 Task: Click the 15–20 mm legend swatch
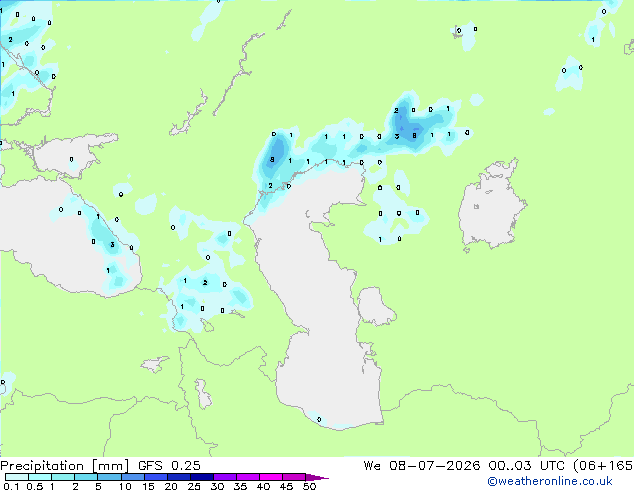coord(155,477)
